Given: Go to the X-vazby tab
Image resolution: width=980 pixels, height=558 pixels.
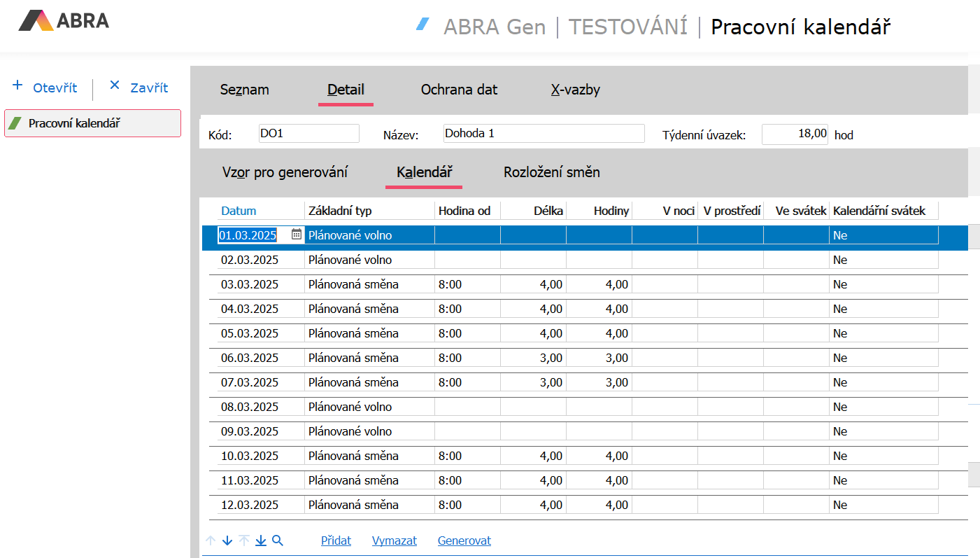Looking at the screenshot, I should coord(575,90).
